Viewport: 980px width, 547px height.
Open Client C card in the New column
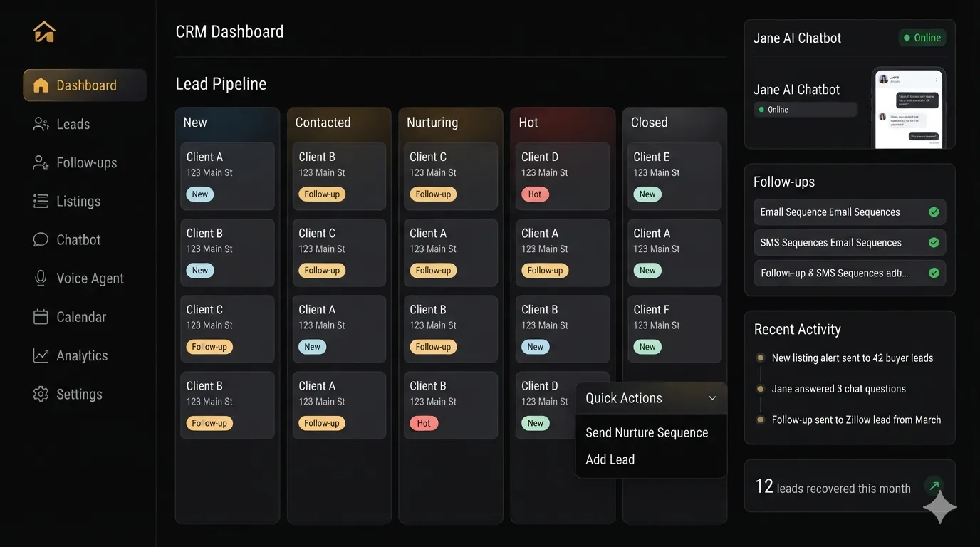[x=227, y=328]
